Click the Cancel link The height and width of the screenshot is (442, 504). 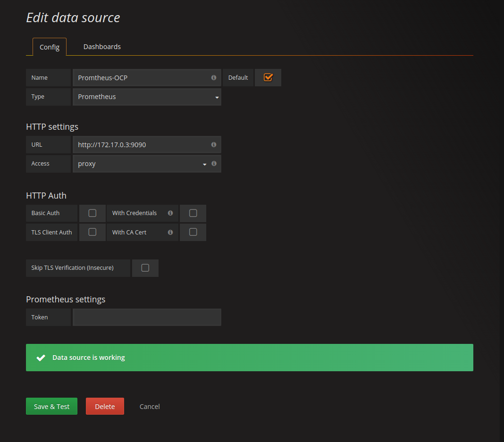pyautogui.click(x=150, y=406)
